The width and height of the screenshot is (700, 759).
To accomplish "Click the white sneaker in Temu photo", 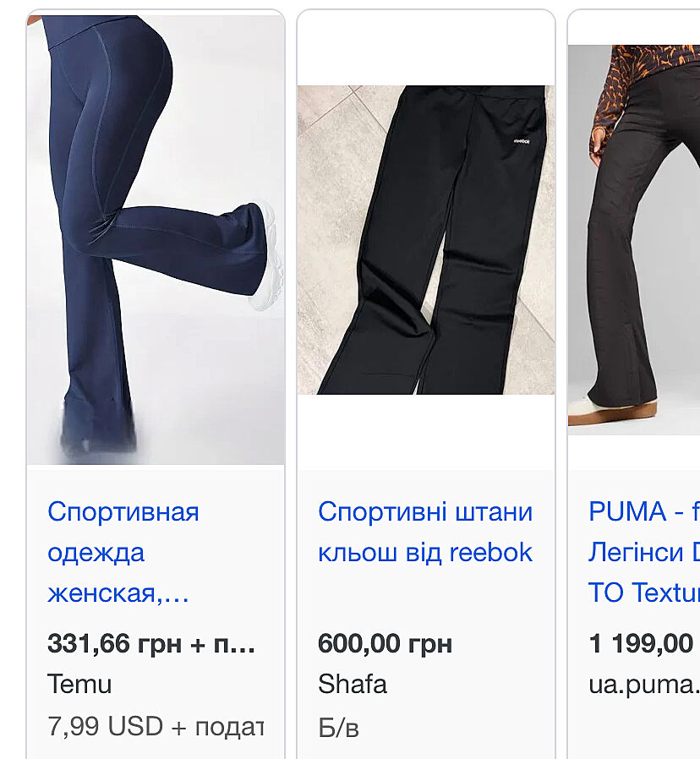I will click(x=268, y=257).
